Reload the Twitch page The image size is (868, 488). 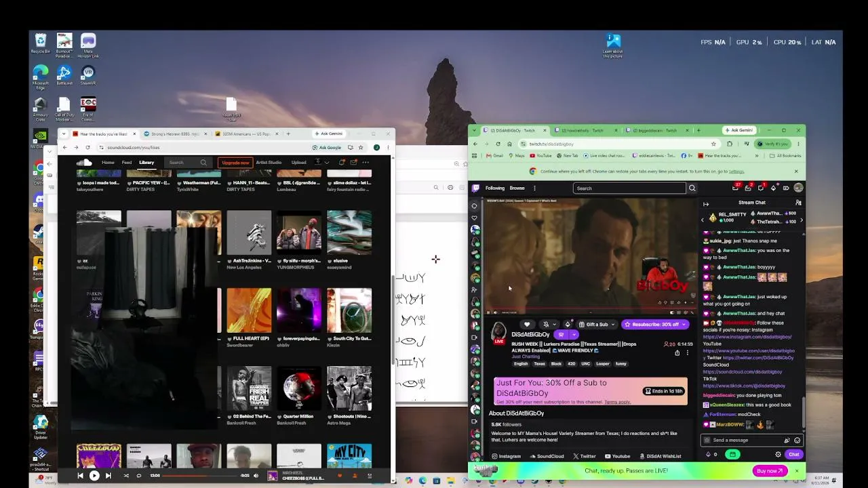498,144
